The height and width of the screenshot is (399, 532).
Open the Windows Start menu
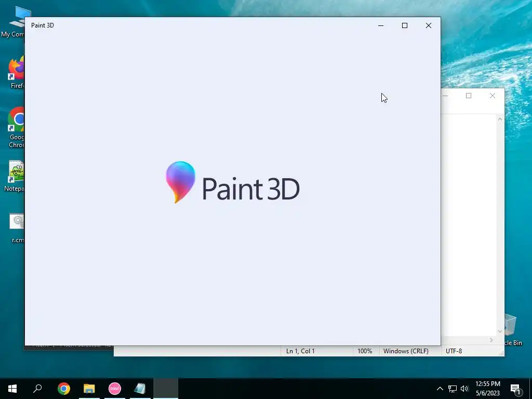(12, 389)
